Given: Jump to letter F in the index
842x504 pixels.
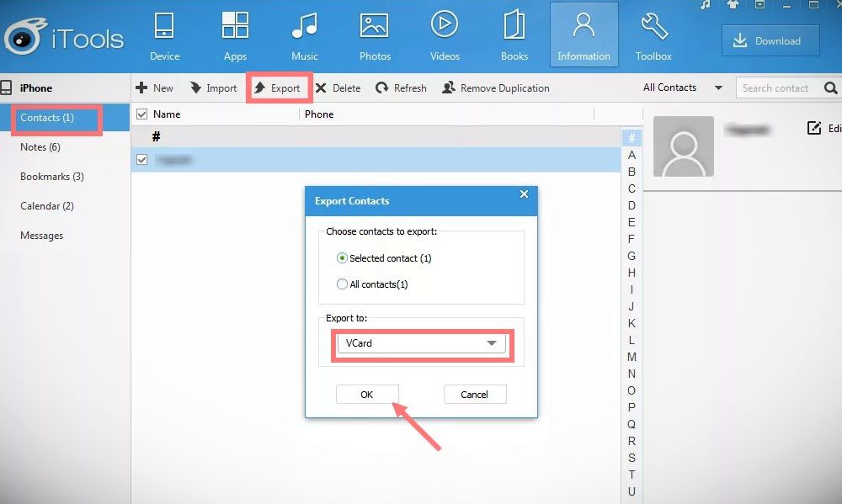Looking at the screenshot, I should pyautogui.click(x=631, y=239).
